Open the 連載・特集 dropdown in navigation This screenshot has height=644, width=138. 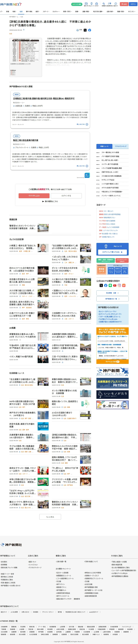coord(86,11)
